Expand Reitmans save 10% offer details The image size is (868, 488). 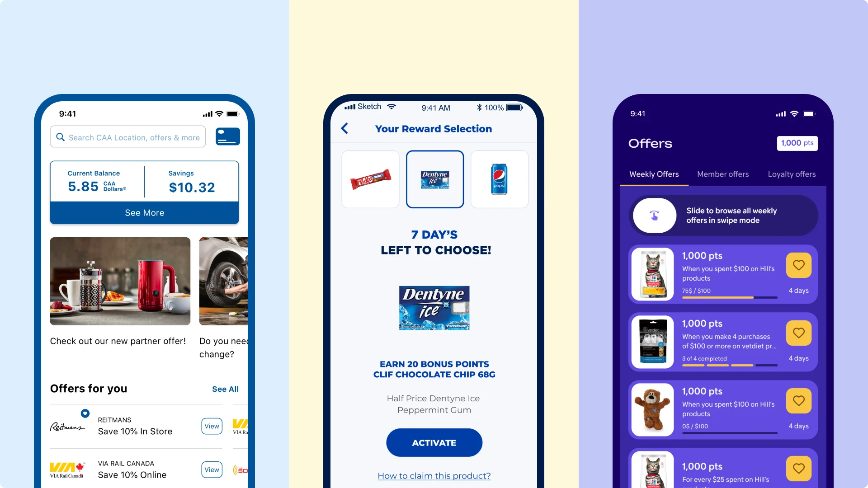point(211,426)
